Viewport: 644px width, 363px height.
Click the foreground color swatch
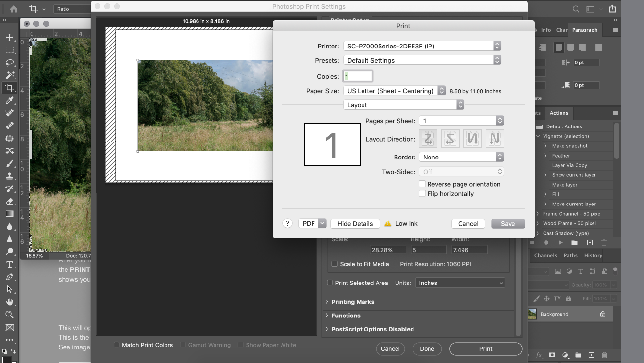click(6, 360)
